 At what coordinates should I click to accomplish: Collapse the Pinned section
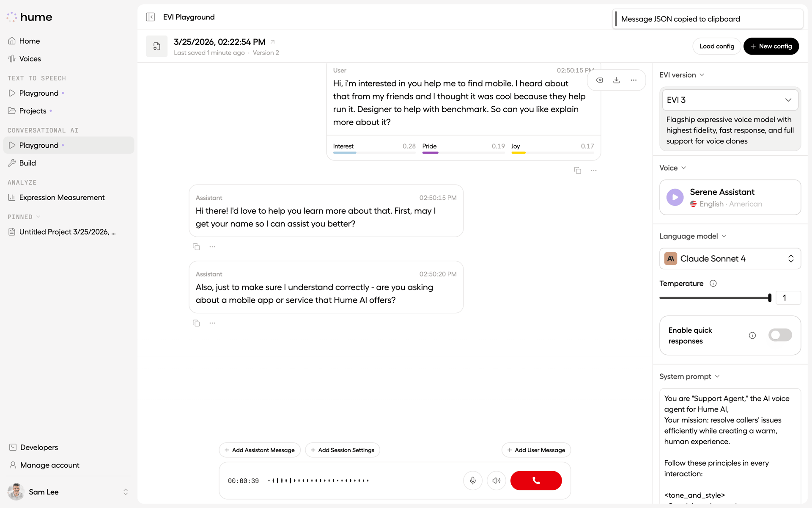tap(24, 217)
